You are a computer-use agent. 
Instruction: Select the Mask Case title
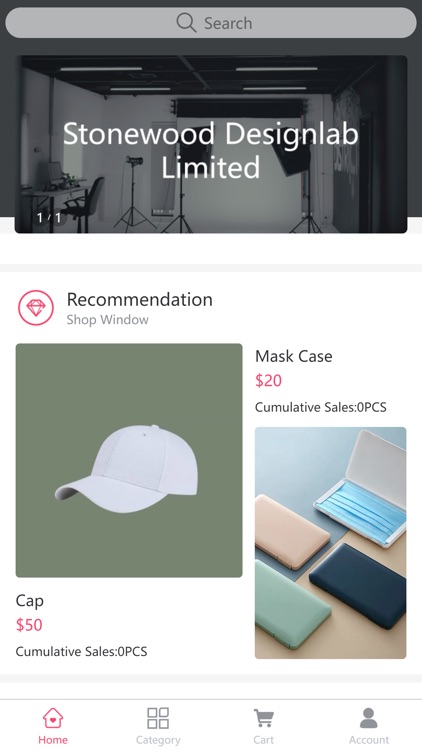tap(294, 356)
